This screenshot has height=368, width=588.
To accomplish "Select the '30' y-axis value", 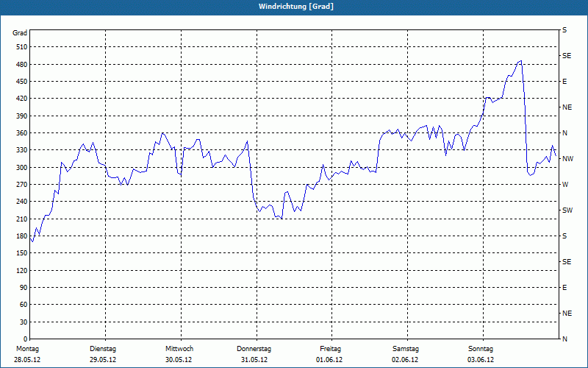I will click(x=24, y=322).
